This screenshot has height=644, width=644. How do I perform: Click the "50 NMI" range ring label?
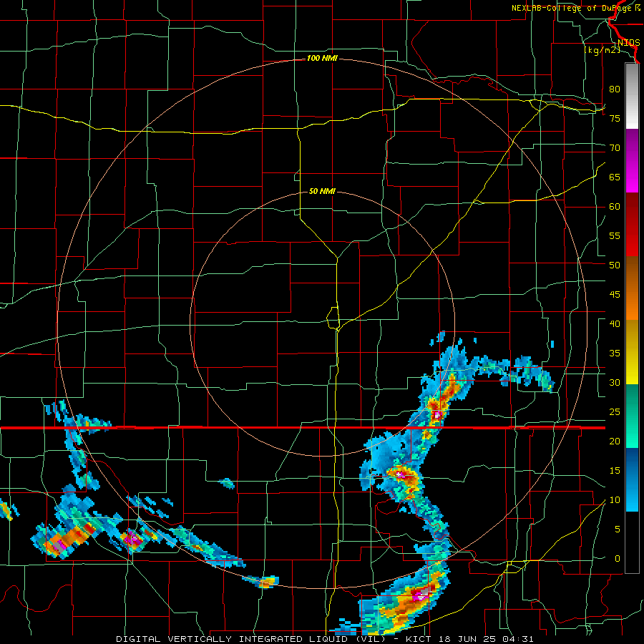click(322, 191)
